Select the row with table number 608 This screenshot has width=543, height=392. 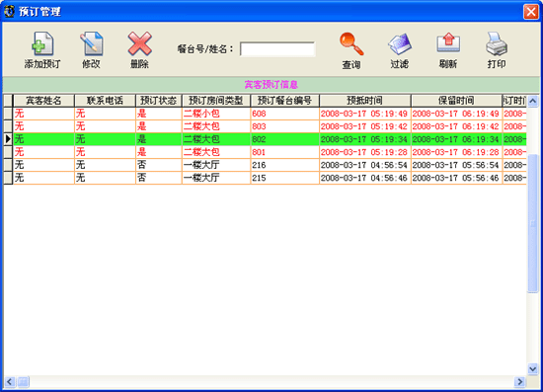(x=270, y=114)
